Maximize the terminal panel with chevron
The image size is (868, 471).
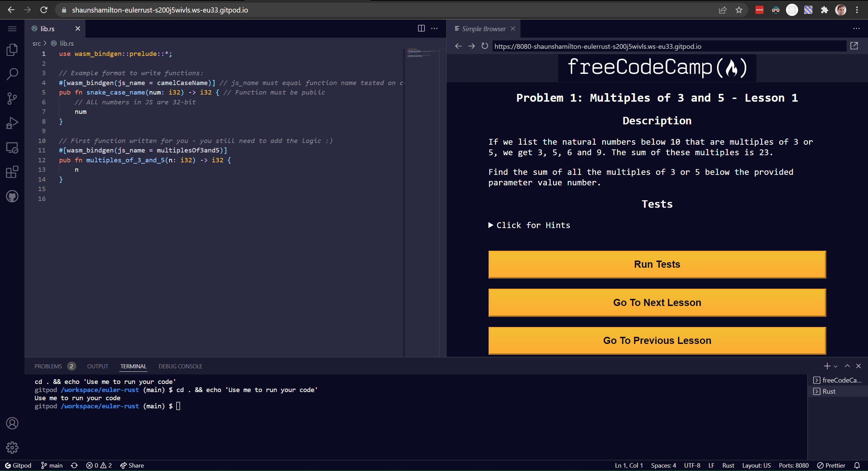(847, 366)
